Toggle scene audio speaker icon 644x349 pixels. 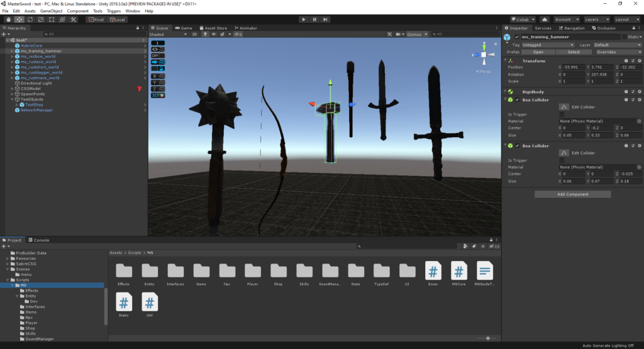(x=214, y=34)
